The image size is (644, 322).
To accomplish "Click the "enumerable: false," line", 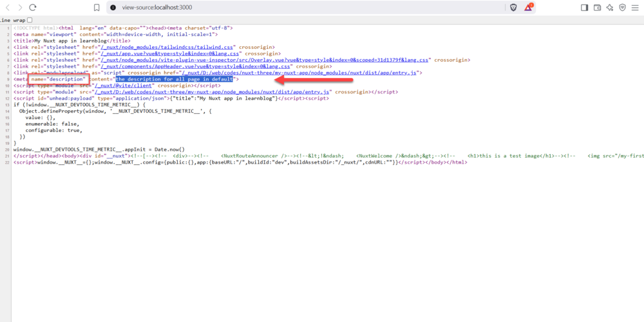I will (x=52, y=124).
